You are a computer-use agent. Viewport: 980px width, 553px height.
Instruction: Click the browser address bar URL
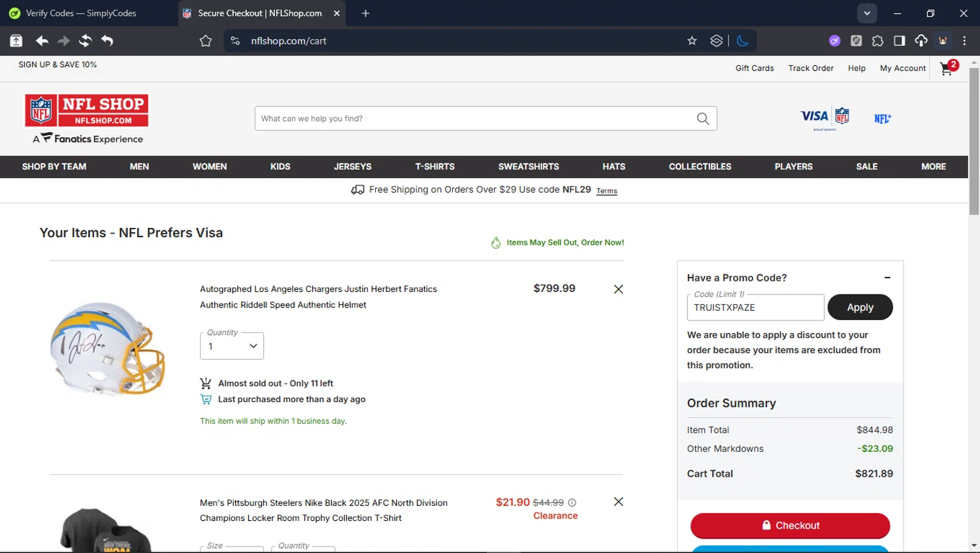point(289,40)
